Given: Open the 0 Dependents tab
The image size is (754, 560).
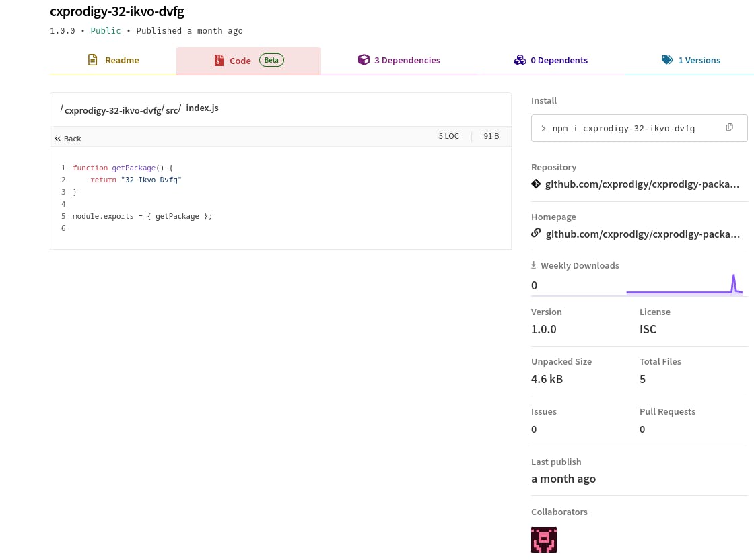Looking at the screenshot, I should coord(559,60).
